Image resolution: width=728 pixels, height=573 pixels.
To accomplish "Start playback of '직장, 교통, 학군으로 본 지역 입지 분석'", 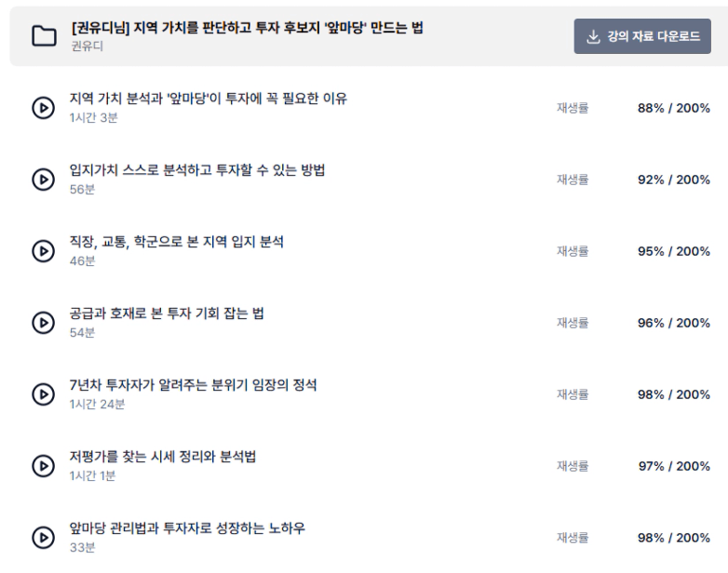I will pos(43,251).
